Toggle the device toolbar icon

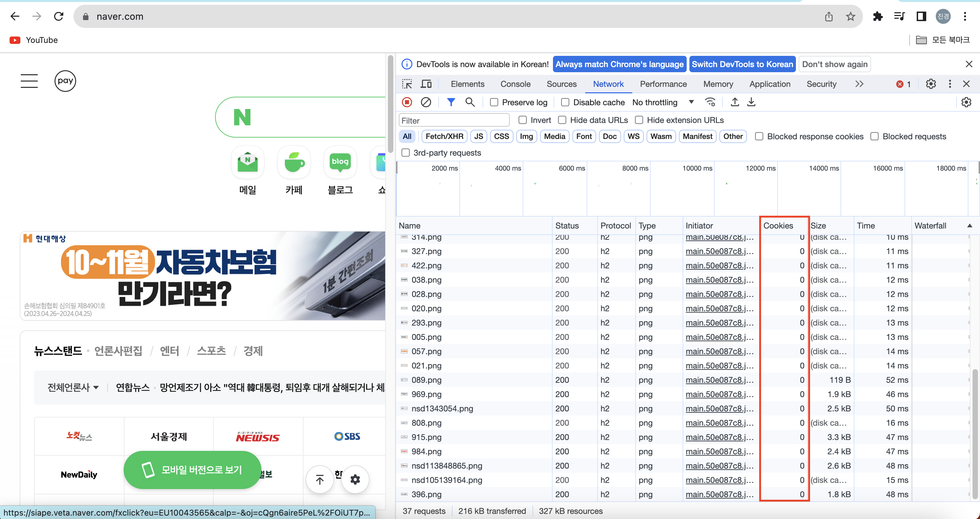pyautogui.click(x=426, y=84)
